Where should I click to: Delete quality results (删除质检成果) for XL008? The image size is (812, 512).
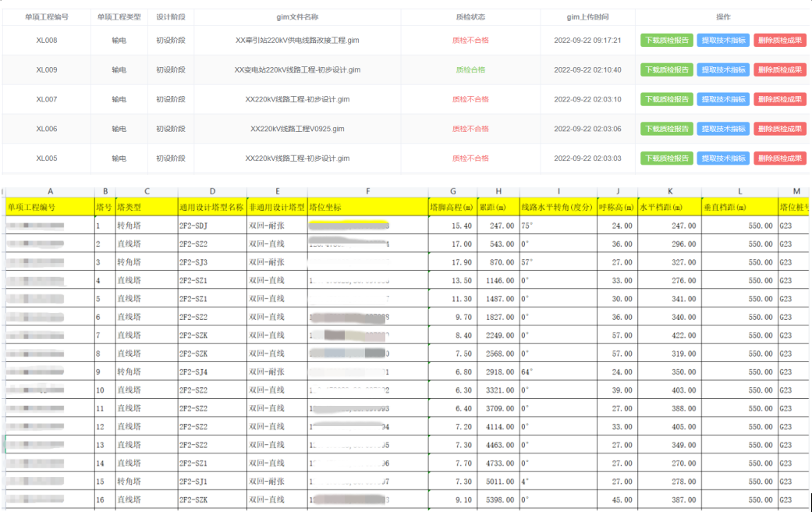pyautogui.click(x=780, y=41)
